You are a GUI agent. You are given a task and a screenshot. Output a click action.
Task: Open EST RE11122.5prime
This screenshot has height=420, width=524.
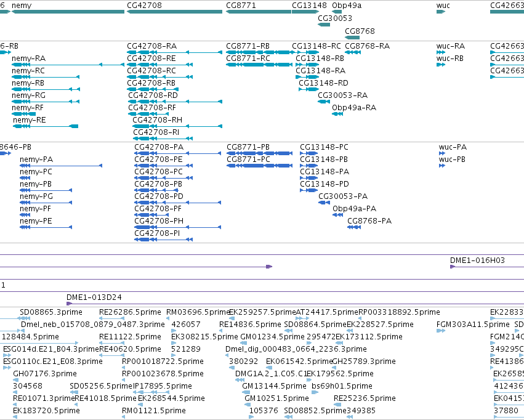[130, 336]
